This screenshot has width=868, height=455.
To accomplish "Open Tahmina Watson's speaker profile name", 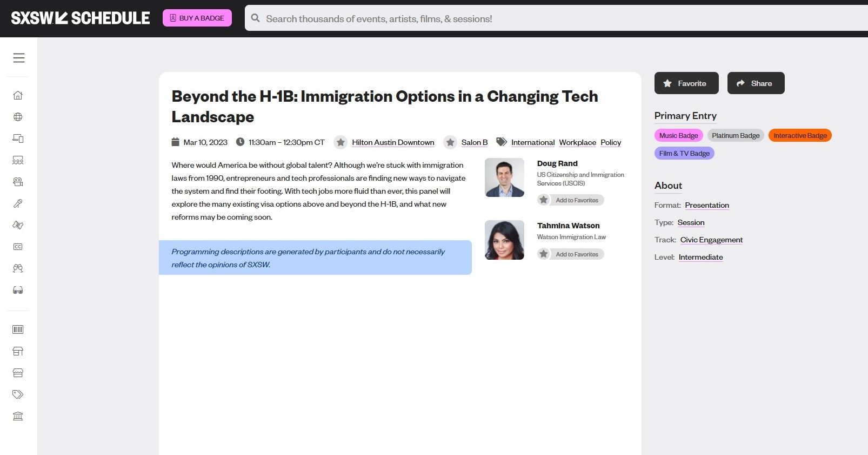I will click(568, 226).
